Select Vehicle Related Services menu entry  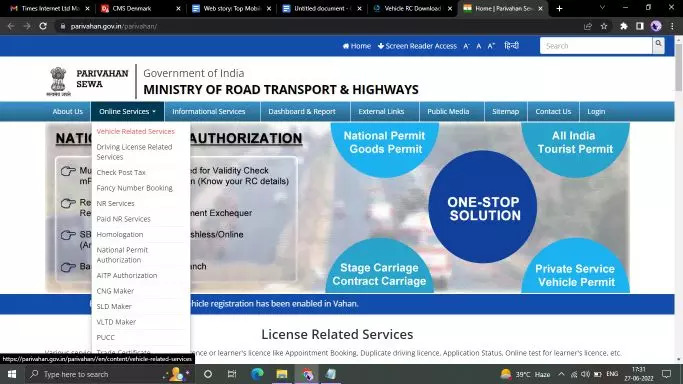tap(135, 131)
